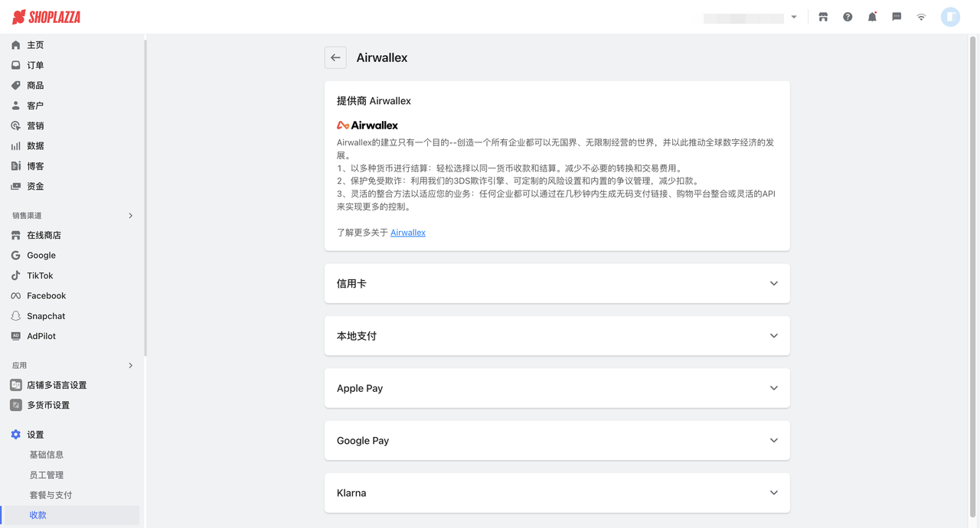The width and height of the screenshot is (980, 528).
Task: Expand the Apple Pay payment section
Action: click(x=557, y=388)
